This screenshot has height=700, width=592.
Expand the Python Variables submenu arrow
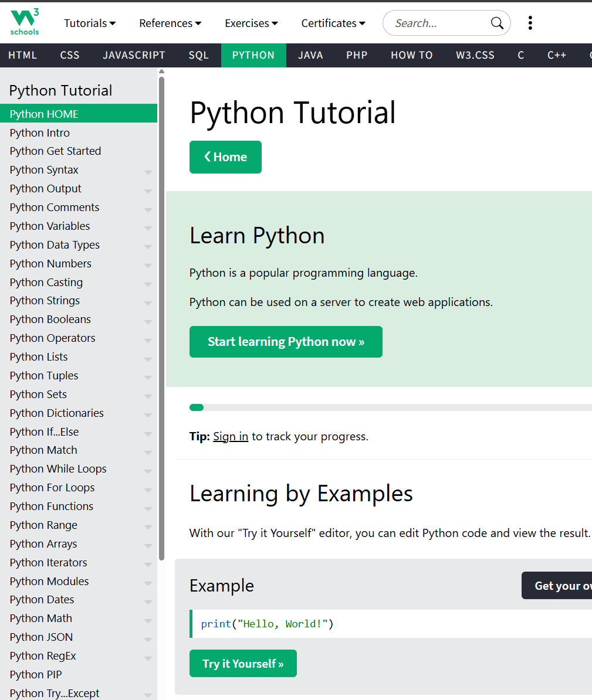pos(148,227)
